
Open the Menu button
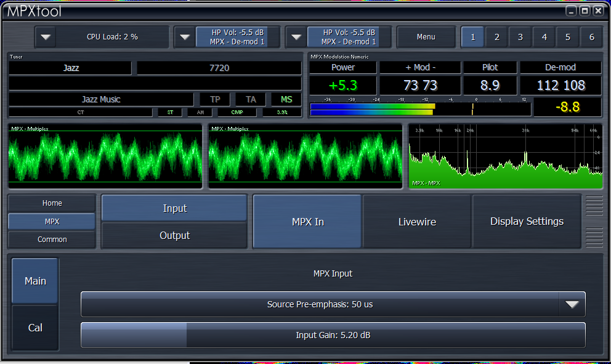pyautogui.click(x=426, y=37)
